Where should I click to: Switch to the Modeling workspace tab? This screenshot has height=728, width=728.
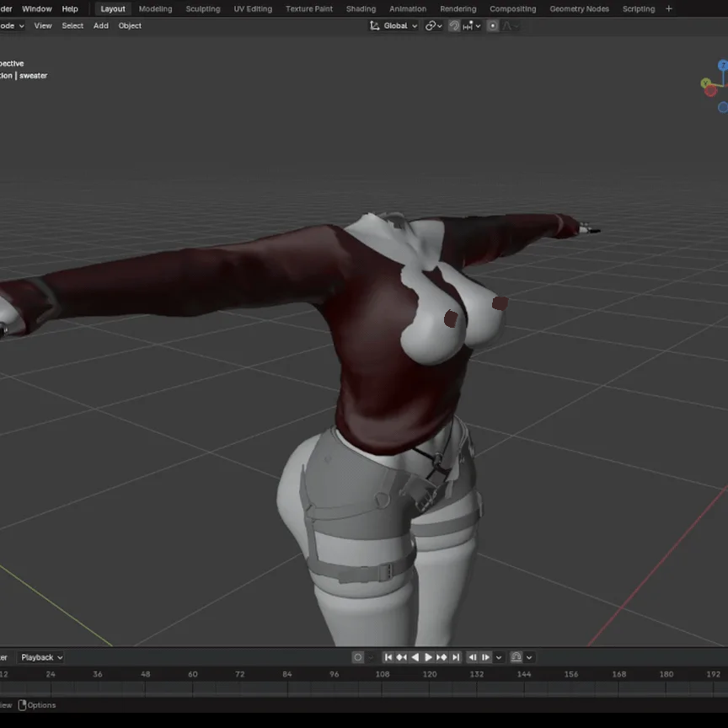(156, 8)
